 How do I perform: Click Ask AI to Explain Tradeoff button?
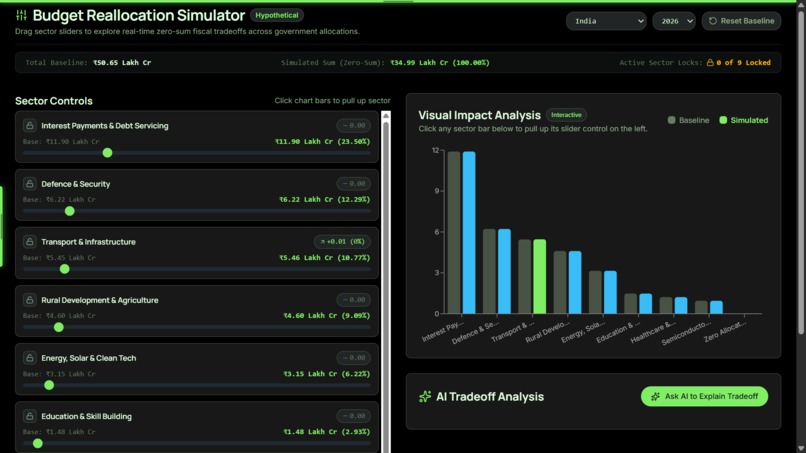(x=704, y=396)
